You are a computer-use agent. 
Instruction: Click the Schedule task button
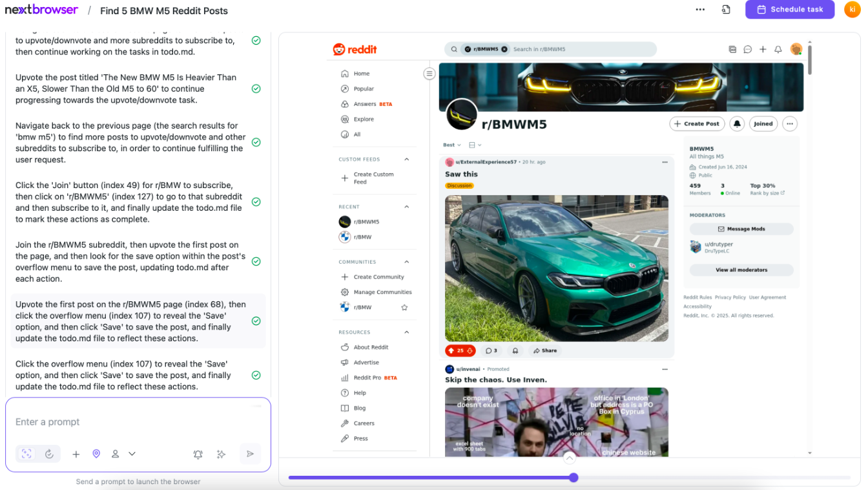(x=790, y=10)
